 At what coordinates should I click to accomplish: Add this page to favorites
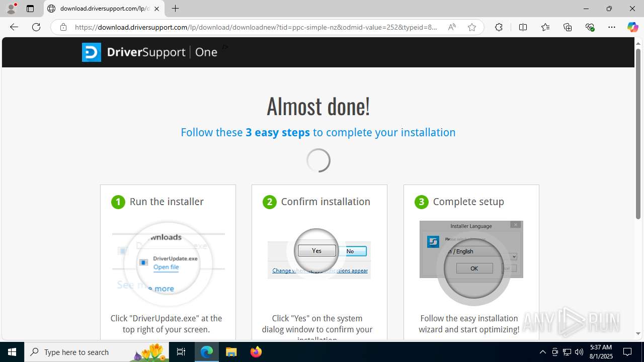click(472, 27)
